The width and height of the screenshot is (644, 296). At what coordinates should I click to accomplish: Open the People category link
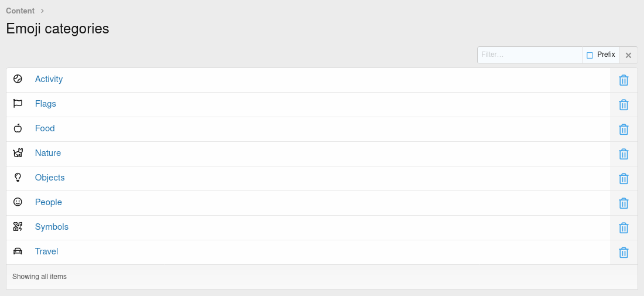[49, 202]
